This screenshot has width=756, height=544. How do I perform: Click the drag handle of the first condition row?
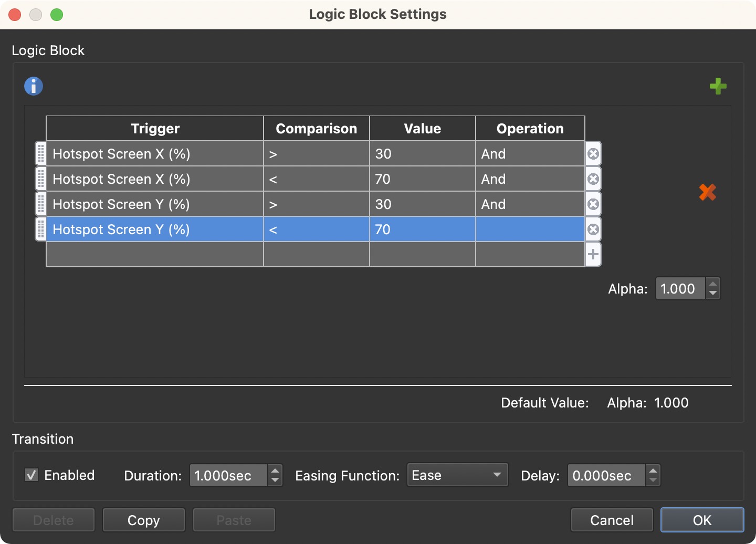[x=40, y=153]
